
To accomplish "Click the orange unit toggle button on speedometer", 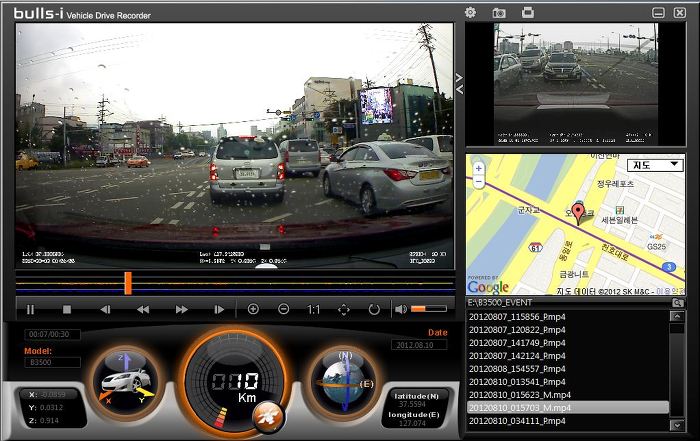I will pos(267,417).
